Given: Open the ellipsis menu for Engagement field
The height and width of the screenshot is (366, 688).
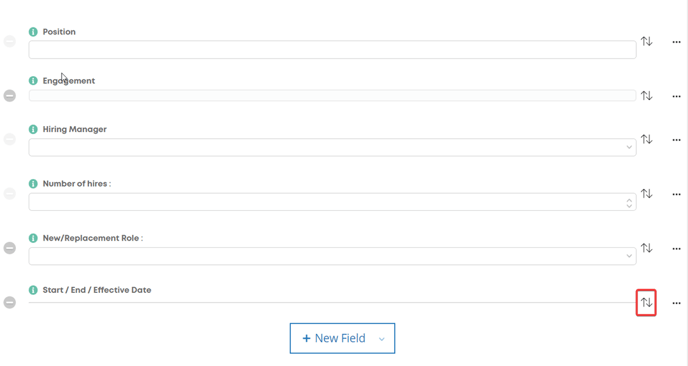Looking at the screenshot, I should (x=676, y=96).
